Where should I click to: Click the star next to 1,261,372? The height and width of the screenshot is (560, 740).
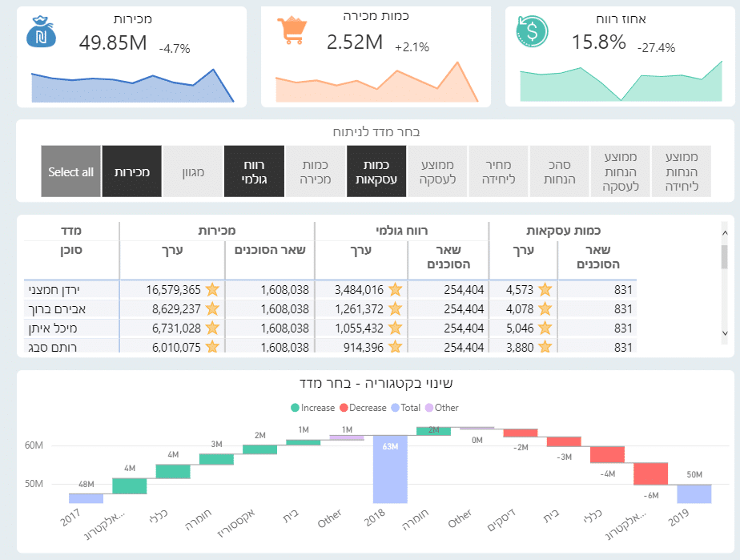(x=395, y=308)
